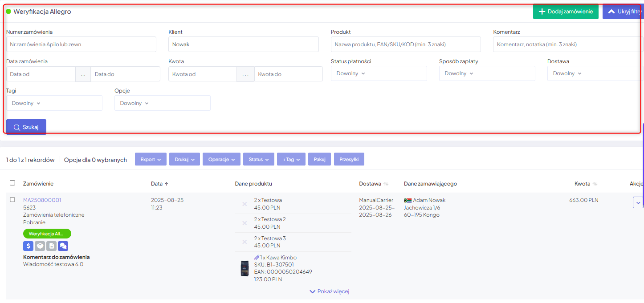Click the paperclip icon beside Kawa Kimbo
The height and width of the screenshot is (303, 644).
[x=257, y=258]
